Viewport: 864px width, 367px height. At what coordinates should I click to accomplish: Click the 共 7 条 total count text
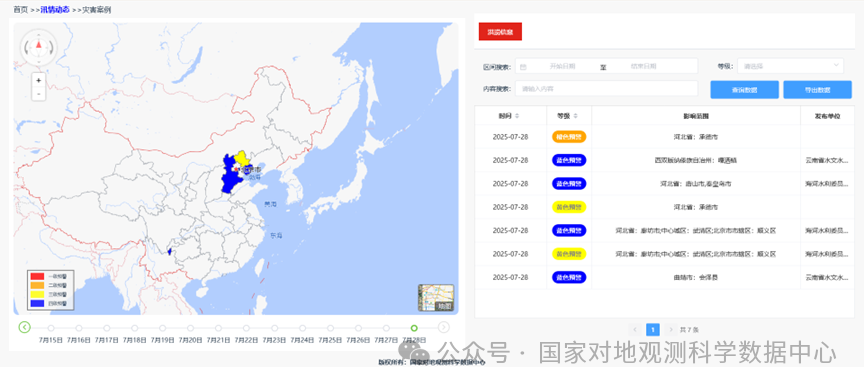pos(689,330)
